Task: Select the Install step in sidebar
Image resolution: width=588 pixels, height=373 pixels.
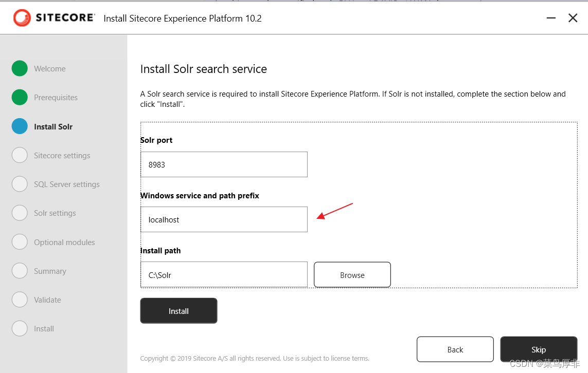Action: (x=44, y=328)
